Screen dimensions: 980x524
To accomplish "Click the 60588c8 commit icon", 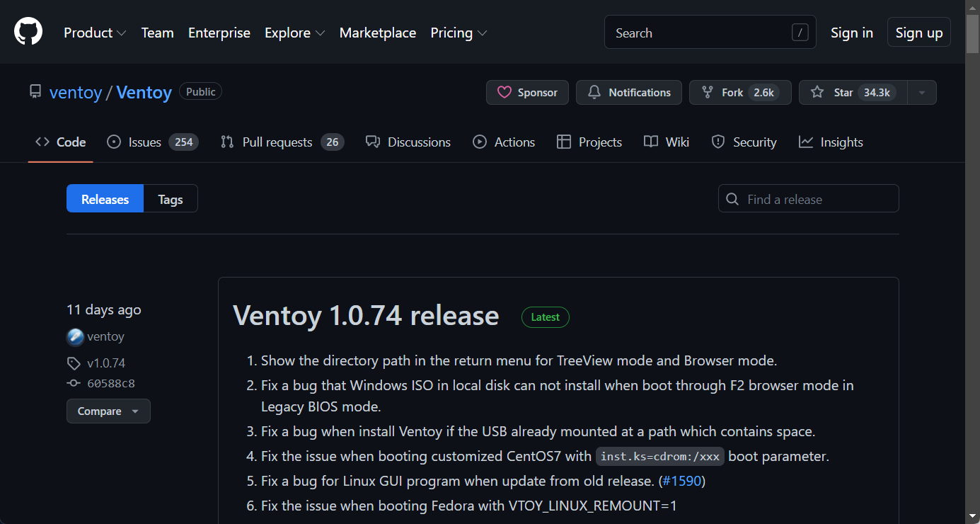I will tap(74, 383).
